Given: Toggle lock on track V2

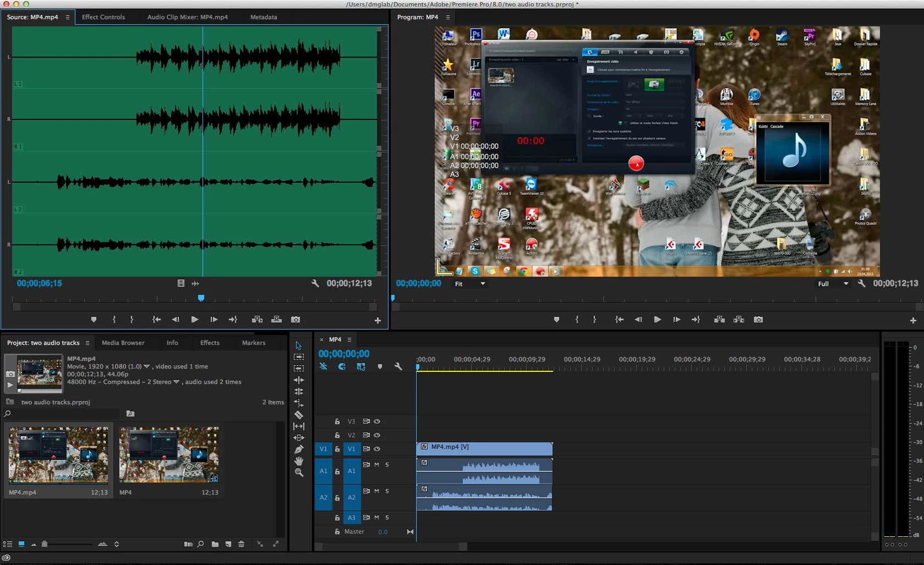Looking at the screenshot, I should [x=337, y=435].
